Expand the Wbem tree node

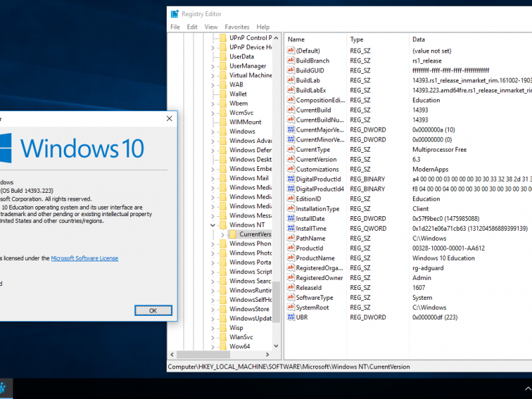pos(213,104)
